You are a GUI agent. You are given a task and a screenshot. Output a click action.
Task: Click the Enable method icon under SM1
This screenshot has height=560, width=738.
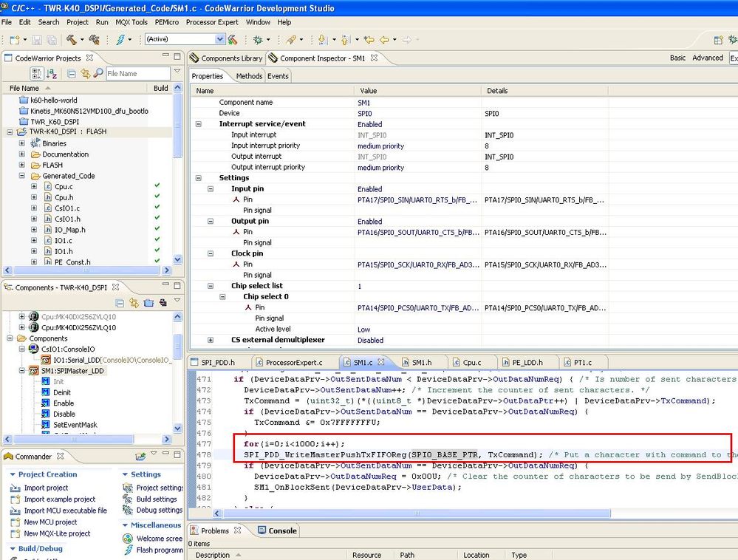[46, 403]
